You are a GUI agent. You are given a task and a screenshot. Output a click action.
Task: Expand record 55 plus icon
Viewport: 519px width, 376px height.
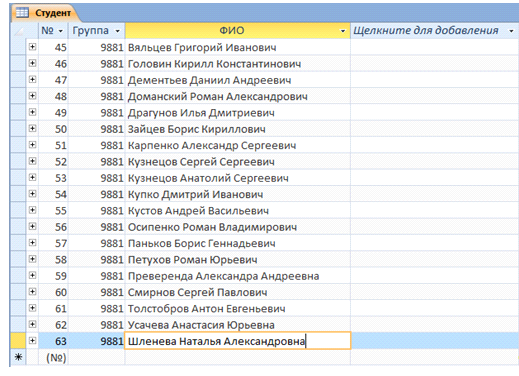coord(32,210)
